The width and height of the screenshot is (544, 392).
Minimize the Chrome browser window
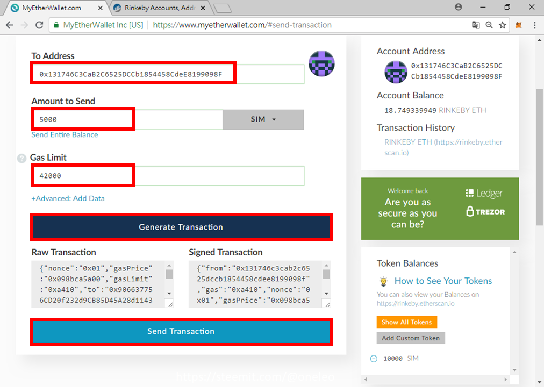tap(483, 7)
